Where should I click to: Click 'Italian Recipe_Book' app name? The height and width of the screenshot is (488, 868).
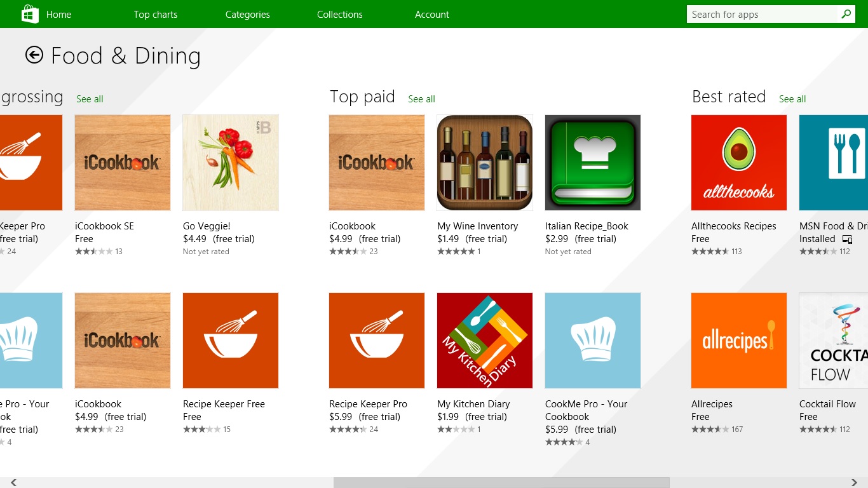click(x=587, y=226)
